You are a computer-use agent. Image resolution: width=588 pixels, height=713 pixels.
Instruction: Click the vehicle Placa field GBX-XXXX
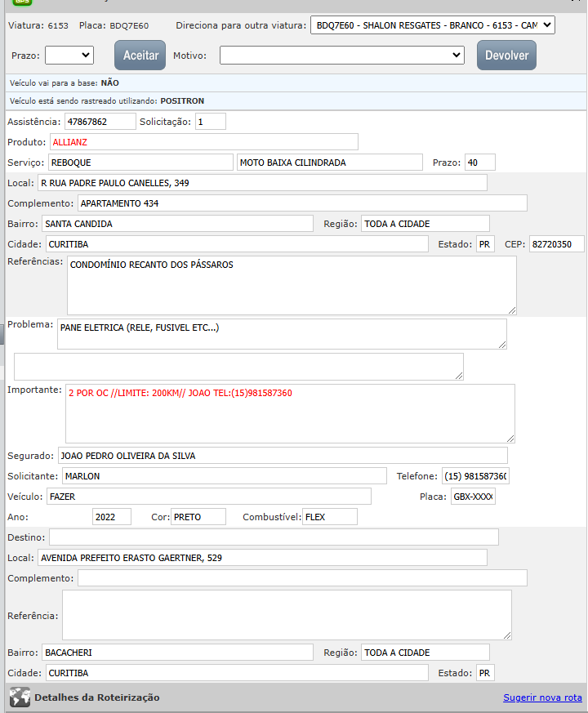(473, 497)
